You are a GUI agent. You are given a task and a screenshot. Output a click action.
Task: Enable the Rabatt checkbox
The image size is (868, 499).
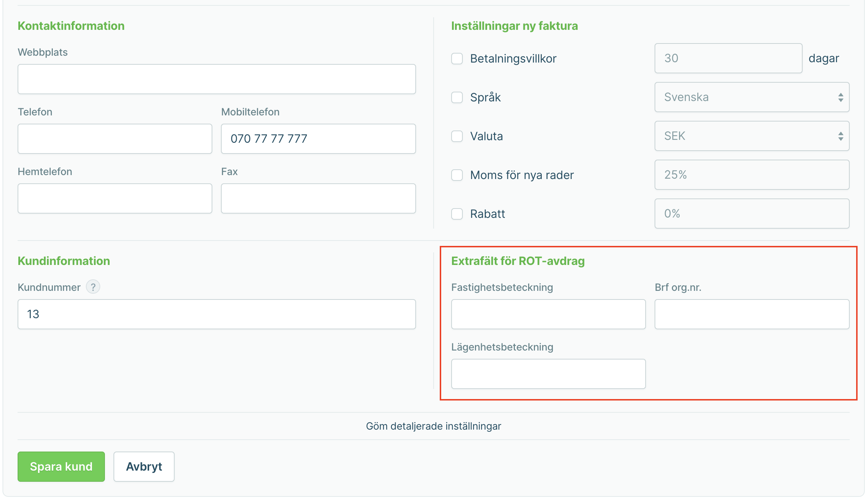click(457, 214)
